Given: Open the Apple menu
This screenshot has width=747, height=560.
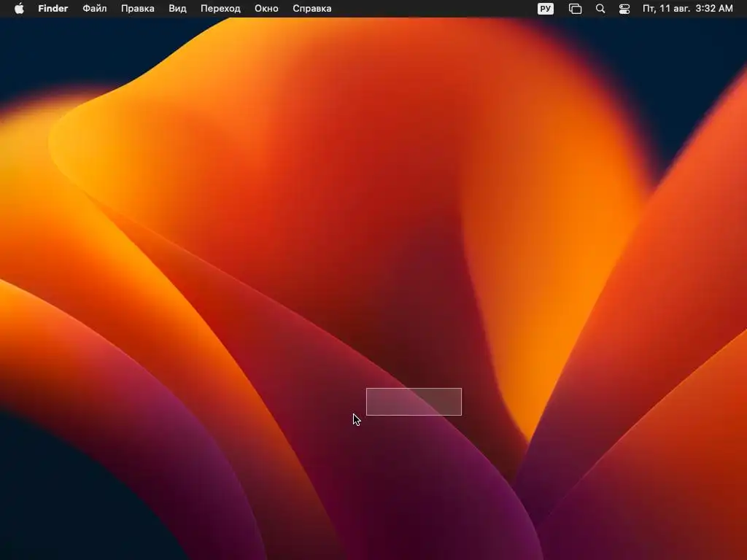Looking at the screenshot, I should coord(19,9).
